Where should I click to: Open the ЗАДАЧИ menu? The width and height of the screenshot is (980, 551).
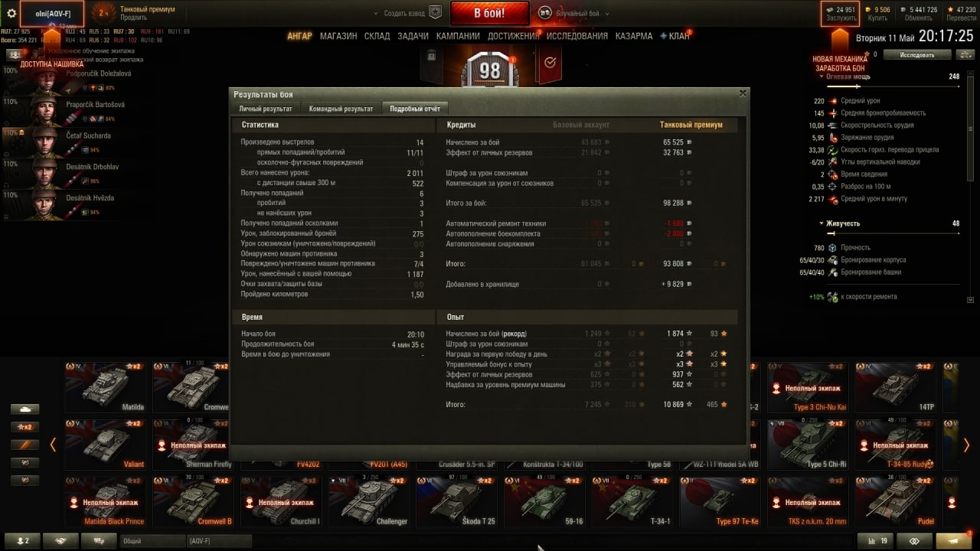click(x=413, y=36)
